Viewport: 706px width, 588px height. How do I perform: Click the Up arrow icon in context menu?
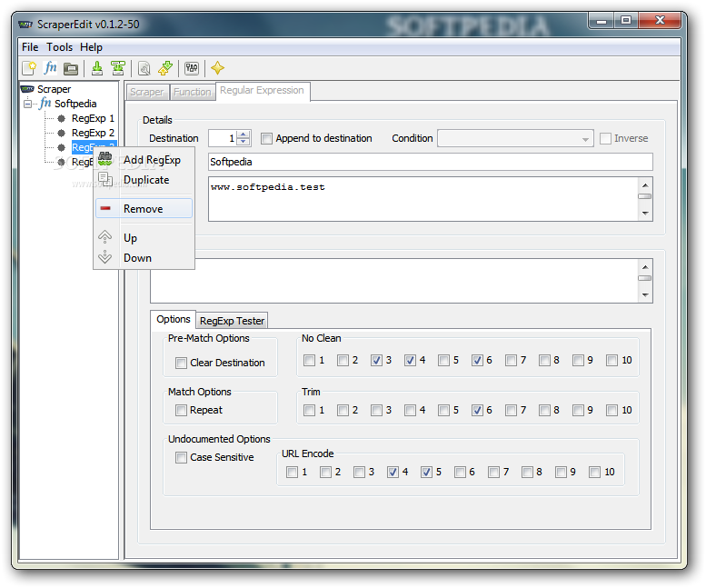click(x=104, y=237)
